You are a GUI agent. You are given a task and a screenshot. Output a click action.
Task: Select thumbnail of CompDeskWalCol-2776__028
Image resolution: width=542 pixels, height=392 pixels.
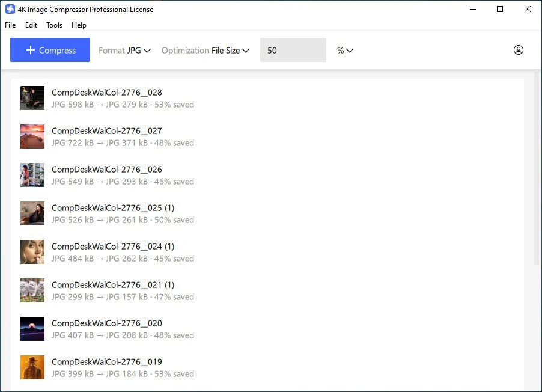32,98
